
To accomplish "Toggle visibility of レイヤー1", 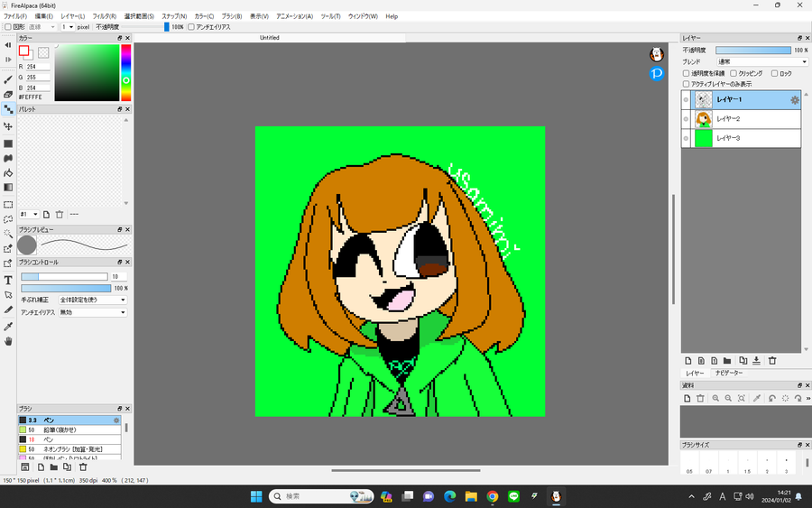I will click(687, 100).
